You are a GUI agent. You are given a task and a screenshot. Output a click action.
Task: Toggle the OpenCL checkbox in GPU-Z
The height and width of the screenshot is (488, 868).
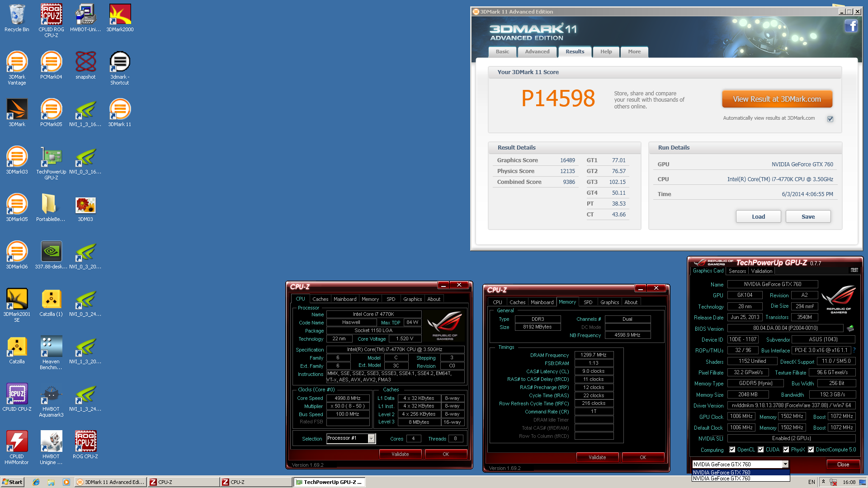click(x=732, y=450)
